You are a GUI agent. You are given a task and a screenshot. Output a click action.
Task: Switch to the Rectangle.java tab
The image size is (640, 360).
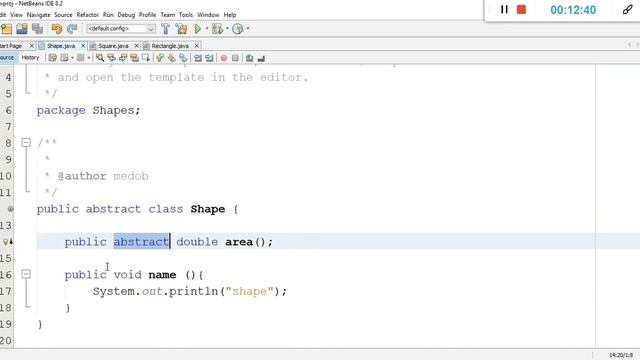tap(170, 46)
